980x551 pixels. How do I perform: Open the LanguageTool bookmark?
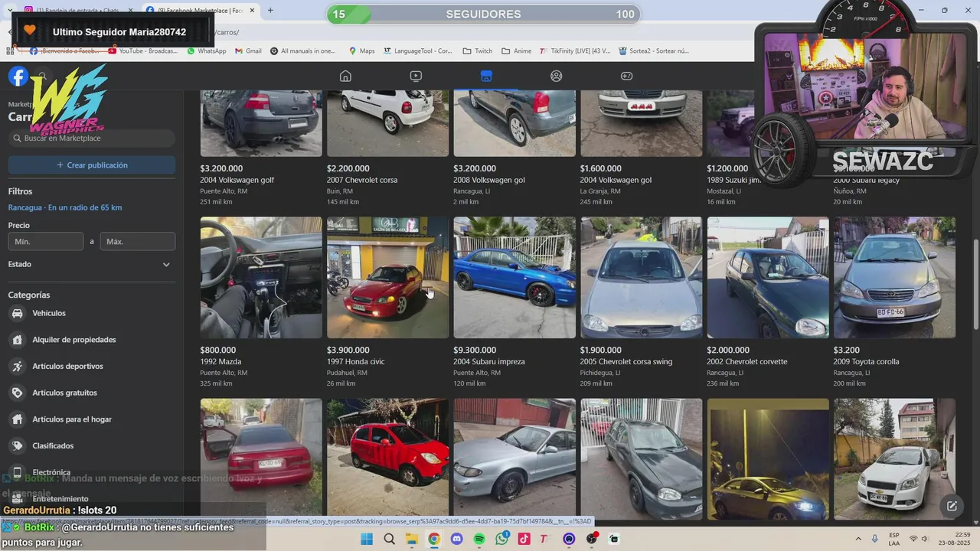[x=417, y=51]
